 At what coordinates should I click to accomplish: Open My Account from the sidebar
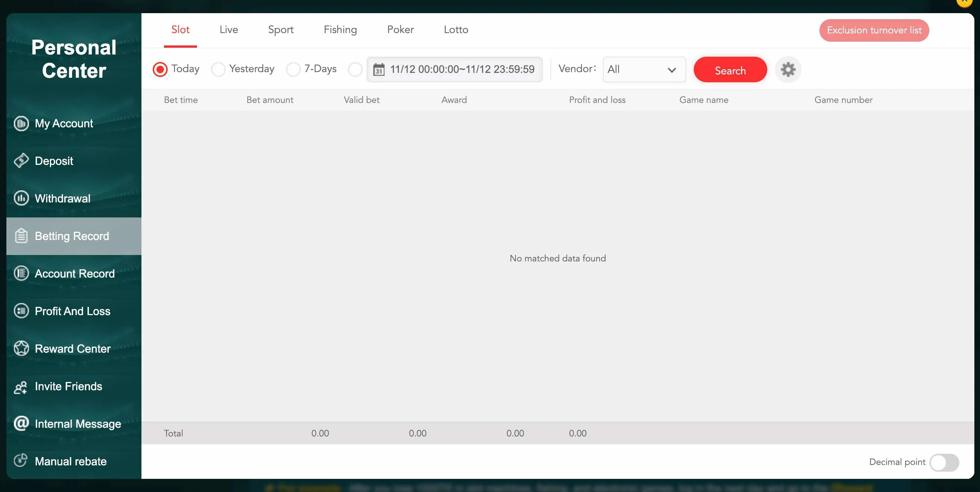point(74,124)
